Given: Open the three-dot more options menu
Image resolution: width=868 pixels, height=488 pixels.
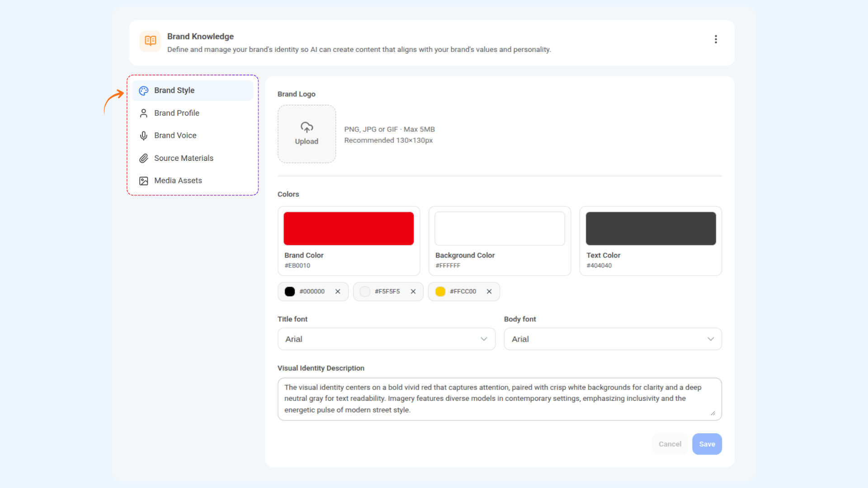Looking at the screenshot, I should coord(716,39).
